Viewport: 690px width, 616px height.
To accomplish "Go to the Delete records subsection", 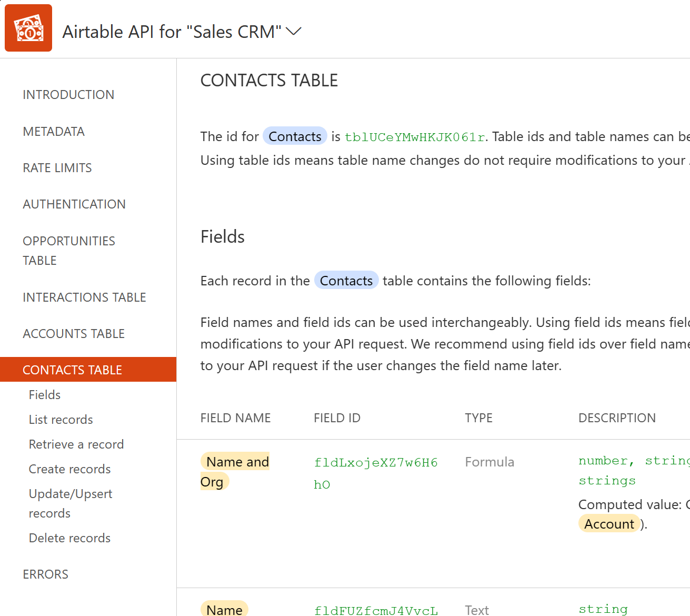I will pos(70,538).
